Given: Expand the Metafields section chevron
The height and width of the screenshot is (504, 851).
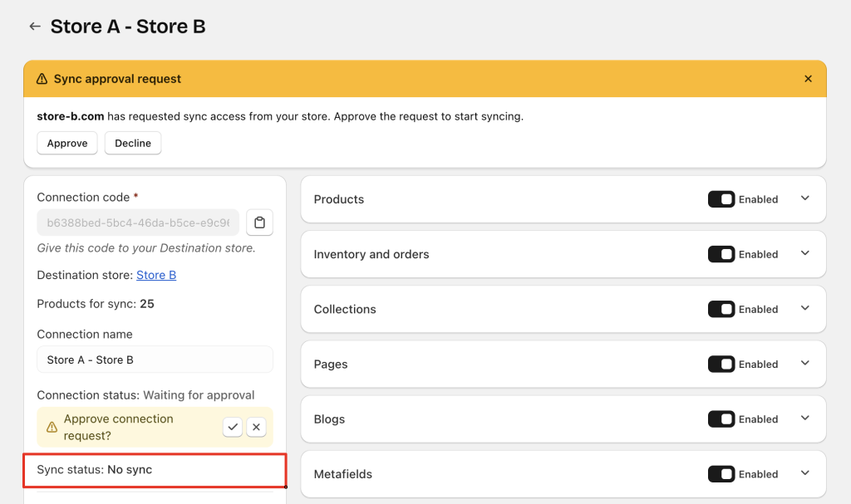Looking at the screenshot, I should tap(804, 473).
